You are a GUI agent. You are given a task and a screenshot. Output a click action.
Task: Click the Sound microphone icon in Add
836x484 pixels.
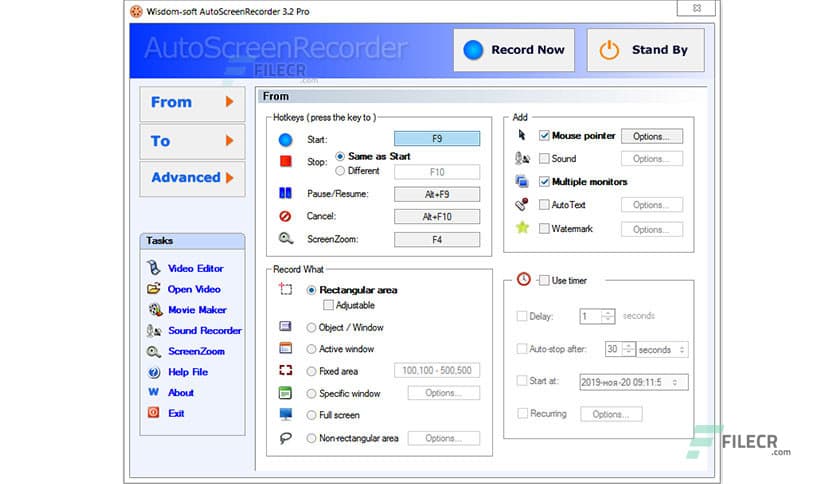522,158
